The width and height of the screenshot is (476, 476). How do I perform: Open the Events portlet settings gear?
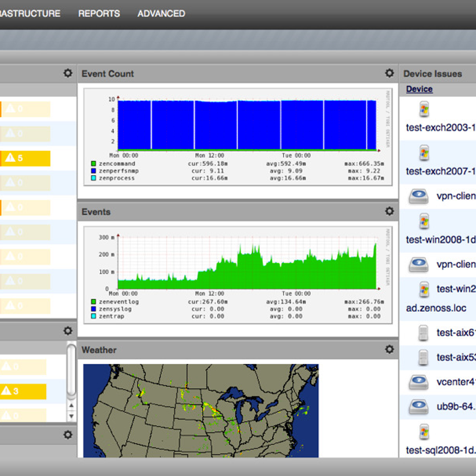click(389, 211)
